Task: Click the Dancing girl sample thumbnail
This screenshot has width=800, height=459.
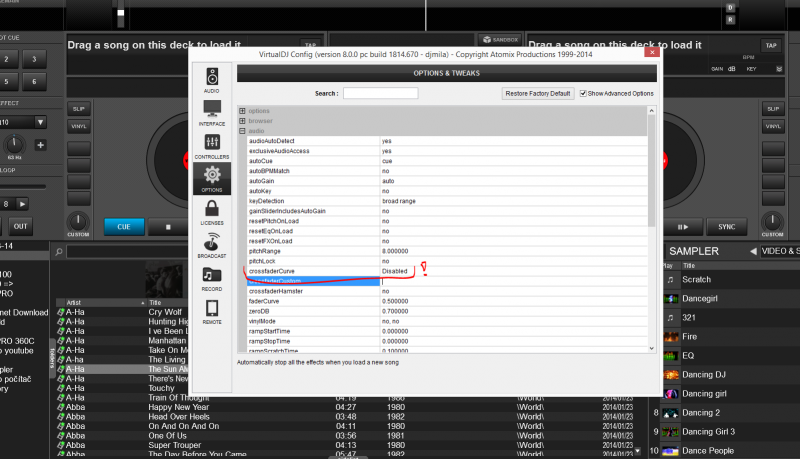Action: point(670,394)
